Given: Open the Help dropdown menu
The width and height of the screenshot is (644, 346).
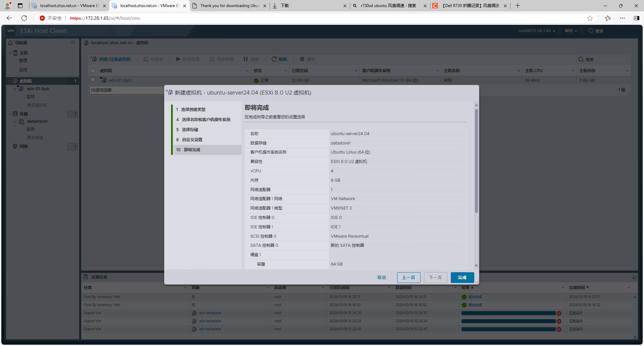Looking at the screenshot, I should [x=571, y=31].
